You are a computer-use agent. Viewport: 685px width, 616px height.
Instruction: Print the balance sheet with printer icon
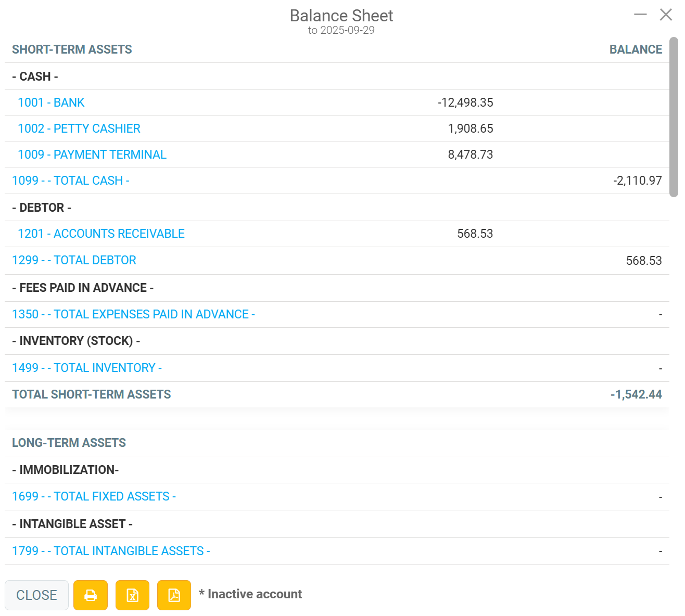91,595
